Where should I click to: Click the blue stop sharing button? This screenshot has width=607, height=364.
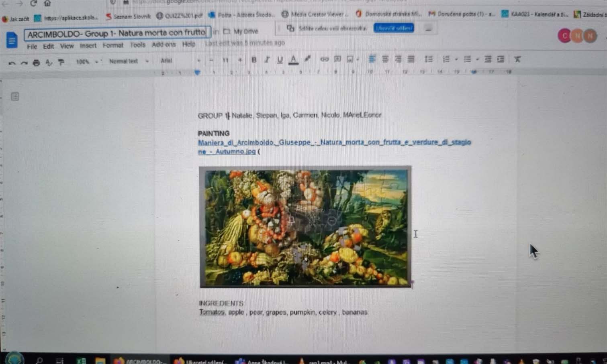pos(394,28)
